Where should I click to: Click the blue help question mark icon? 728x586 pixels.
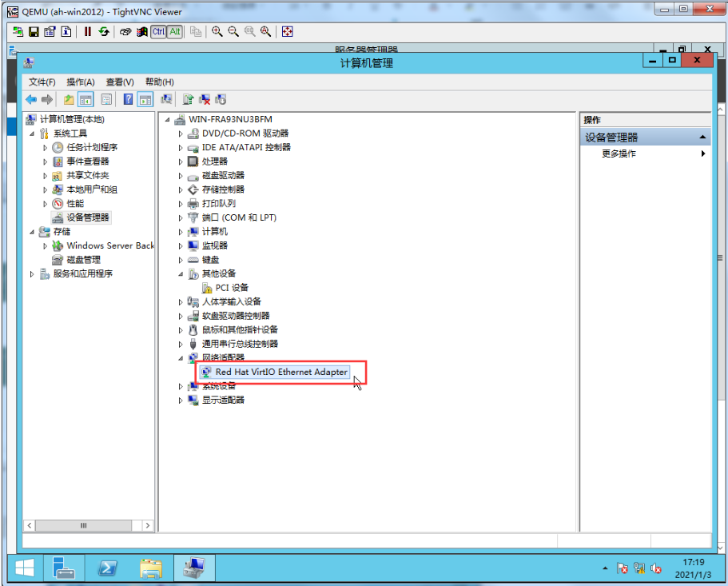click(128, 100)
